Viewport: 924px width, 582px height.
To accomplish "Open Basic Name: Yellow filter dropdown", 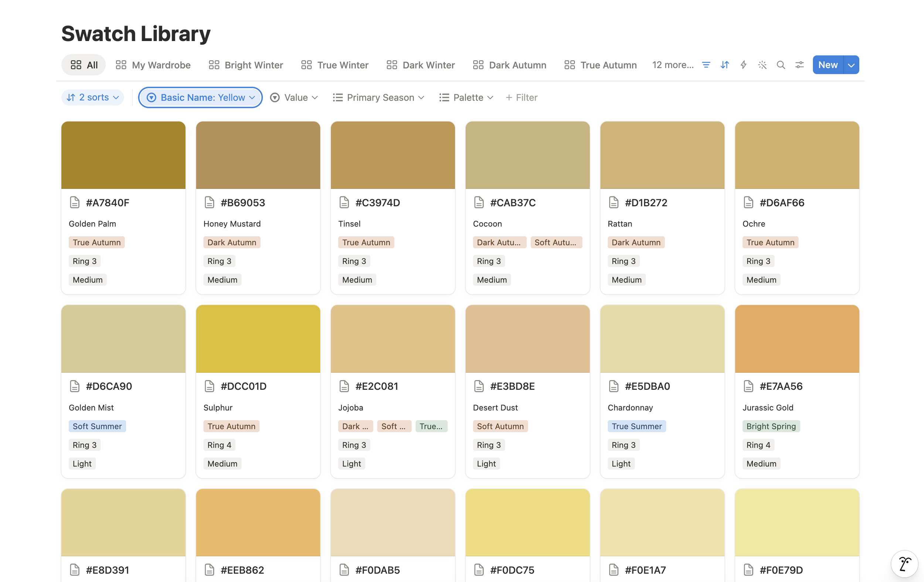I will coord(200,98).
